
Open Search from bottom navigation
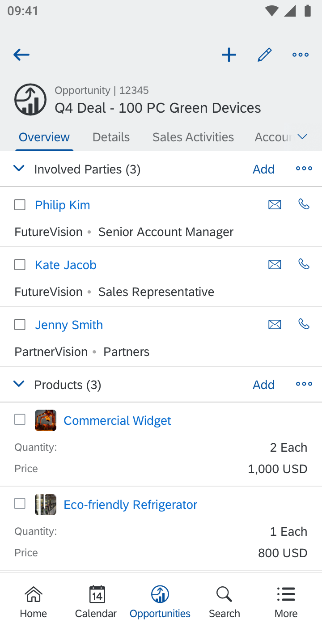tap(224, 602)
